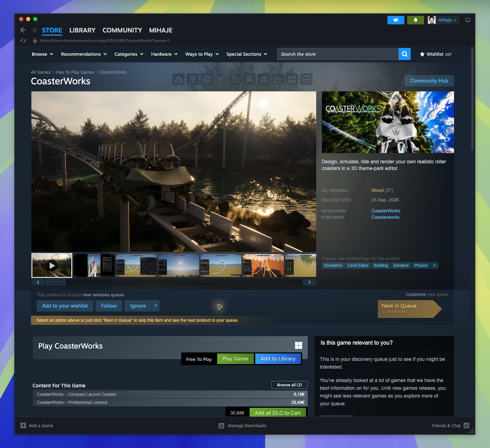Screen dimensions: 490x448
Task: Click the screenshot strip scrollbar handle
Action: point(56,282)
